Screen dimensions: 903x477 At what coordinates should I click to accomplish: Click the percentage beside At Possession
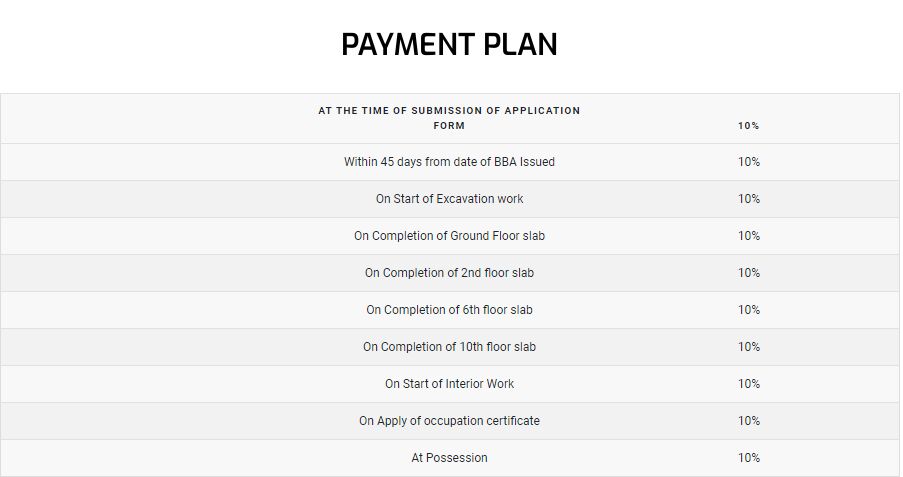coord(749,457)
